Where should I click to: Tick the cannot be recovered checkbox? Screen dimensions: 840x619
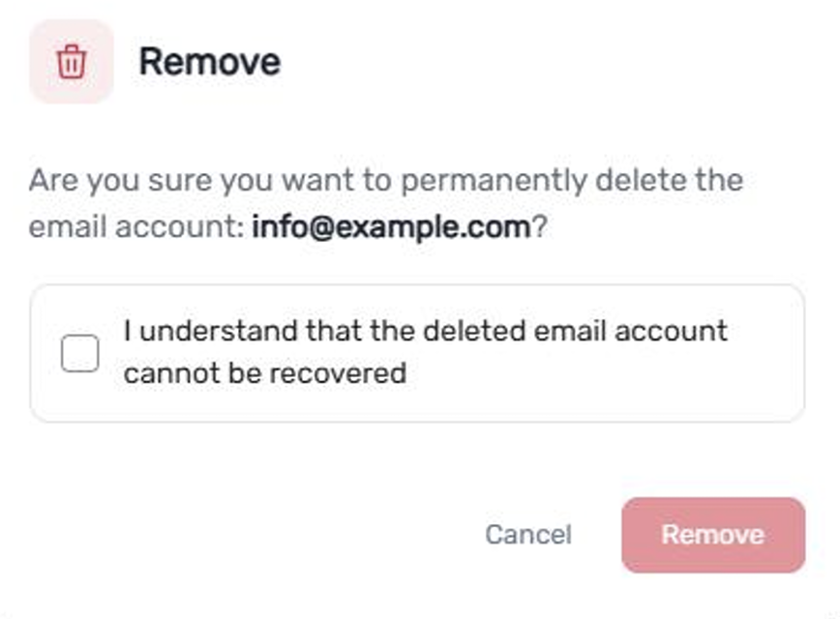coord(79,353)
